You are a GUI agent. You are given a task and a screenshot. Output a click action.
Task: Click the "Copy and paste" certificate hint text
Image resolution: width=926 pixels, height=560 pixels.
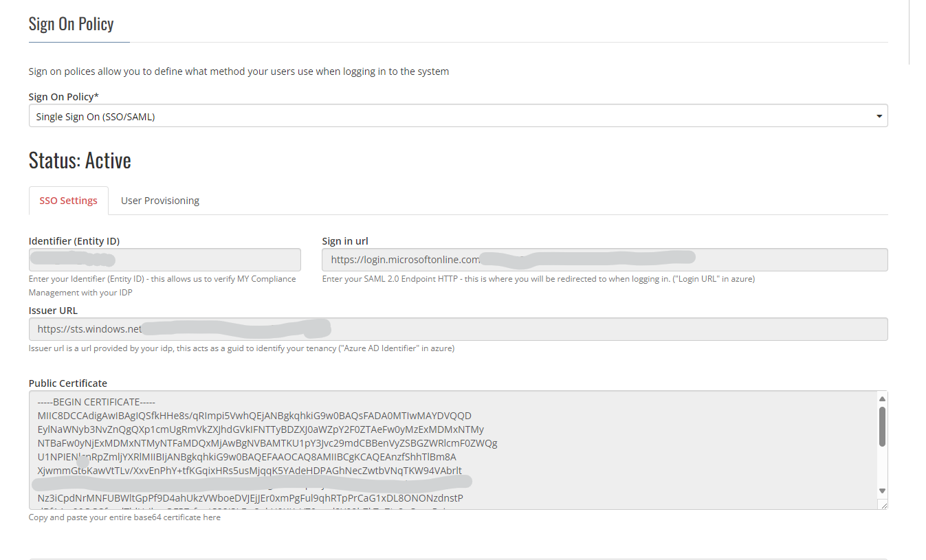coord(124,517)
